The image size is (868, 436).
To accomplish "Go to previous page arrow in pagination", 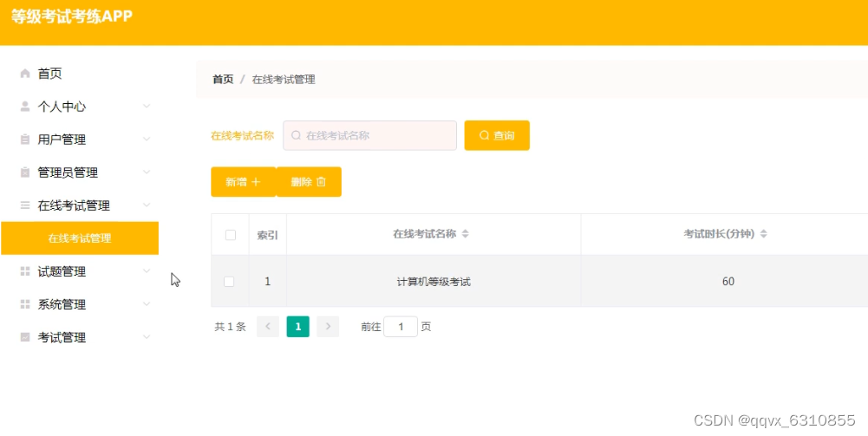I will (x=268, y=327).
